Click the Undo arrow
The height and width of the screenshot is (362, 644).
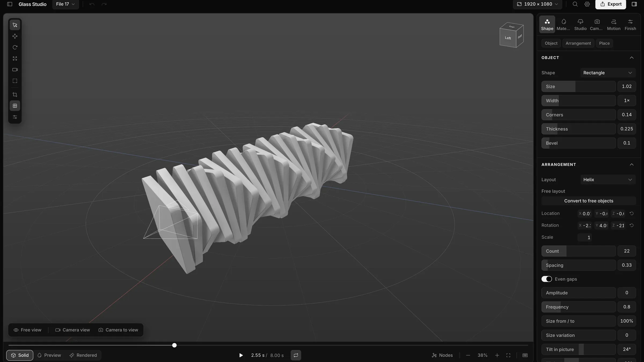[92, 4]
